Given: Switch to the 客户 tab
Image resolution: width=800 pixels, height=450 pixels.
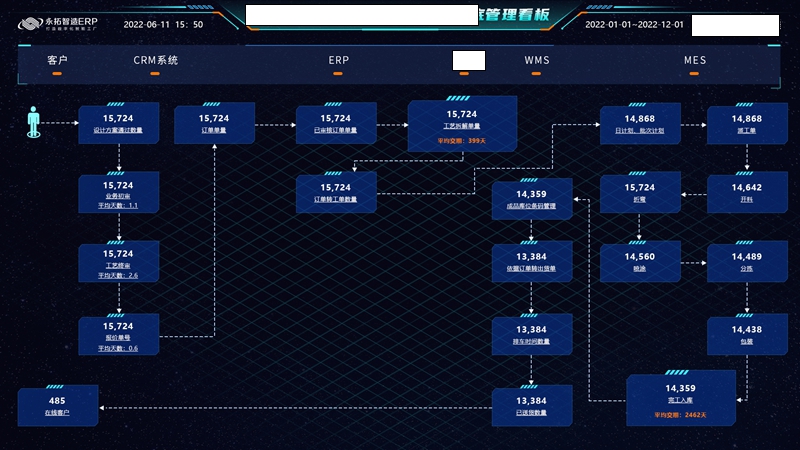Looking at the screenshot, I should 57,60.
